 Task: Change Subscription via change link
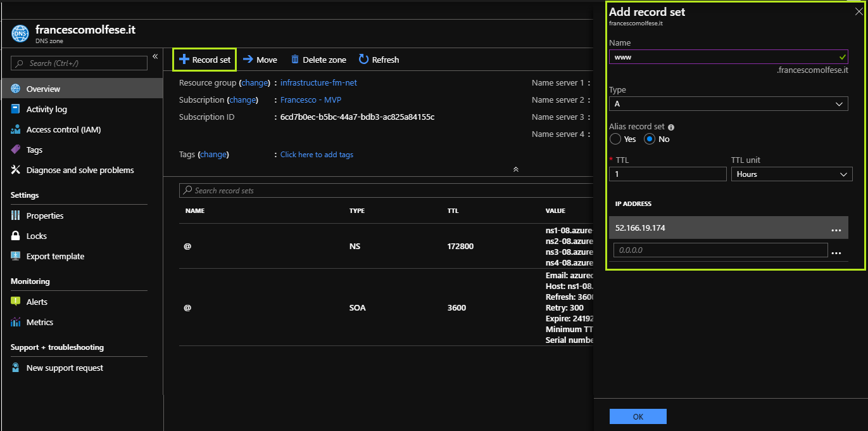[242, 100]
